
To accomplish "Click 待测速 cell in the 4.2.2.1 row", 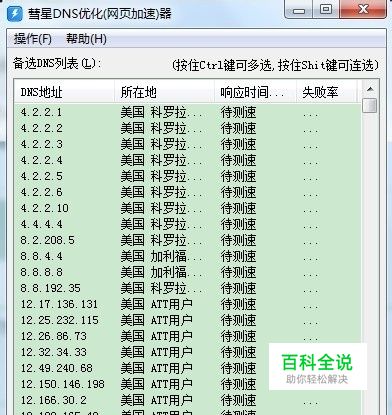I will (x=238, y=112).
